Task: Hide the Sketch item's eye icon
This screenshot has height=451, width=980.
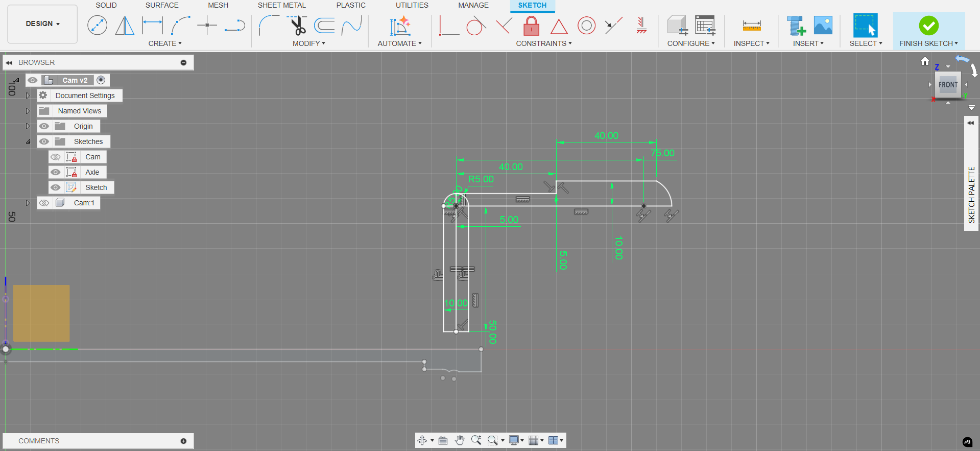Action: click(56, 187)
